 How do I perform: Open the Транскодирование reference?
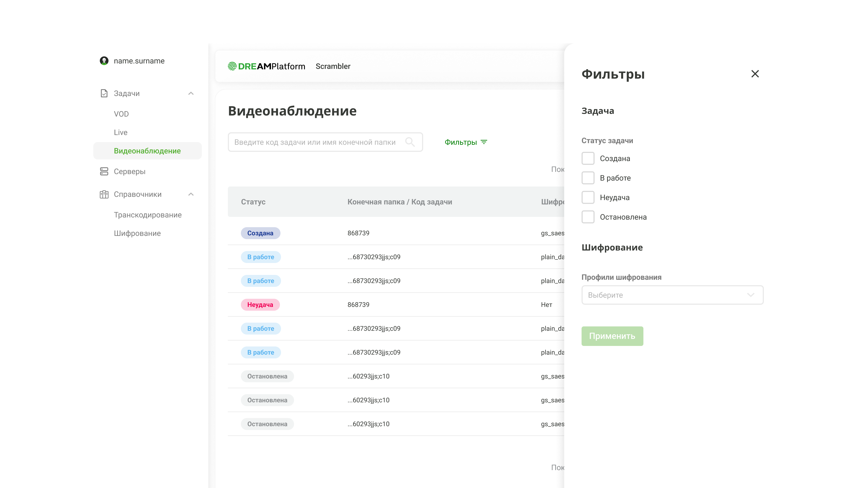coord(148,215)
